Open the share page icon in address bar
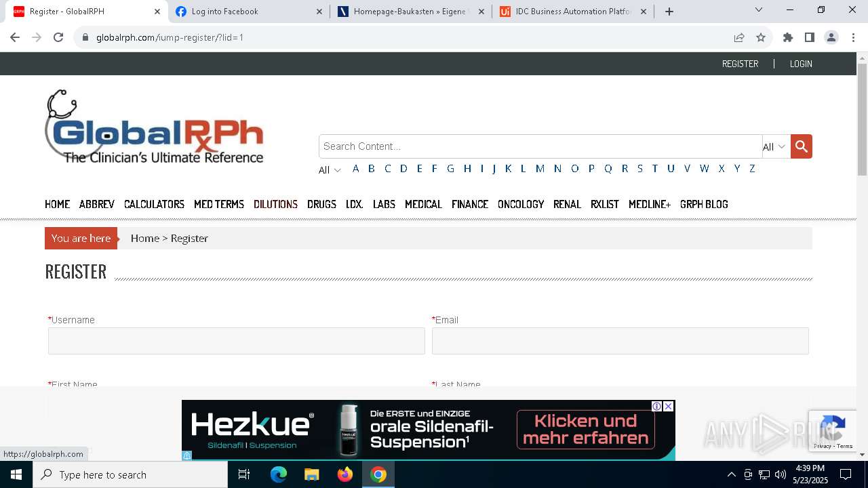Screen dimensions: 868x488 [x=739, y=37]
